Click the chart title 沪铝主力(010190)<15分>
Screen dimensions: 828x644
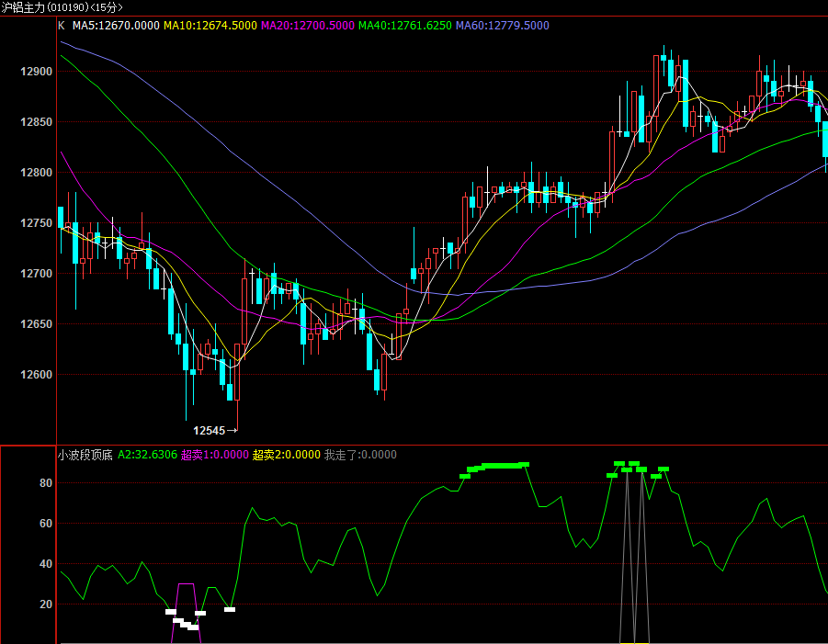tap(62, 7)
